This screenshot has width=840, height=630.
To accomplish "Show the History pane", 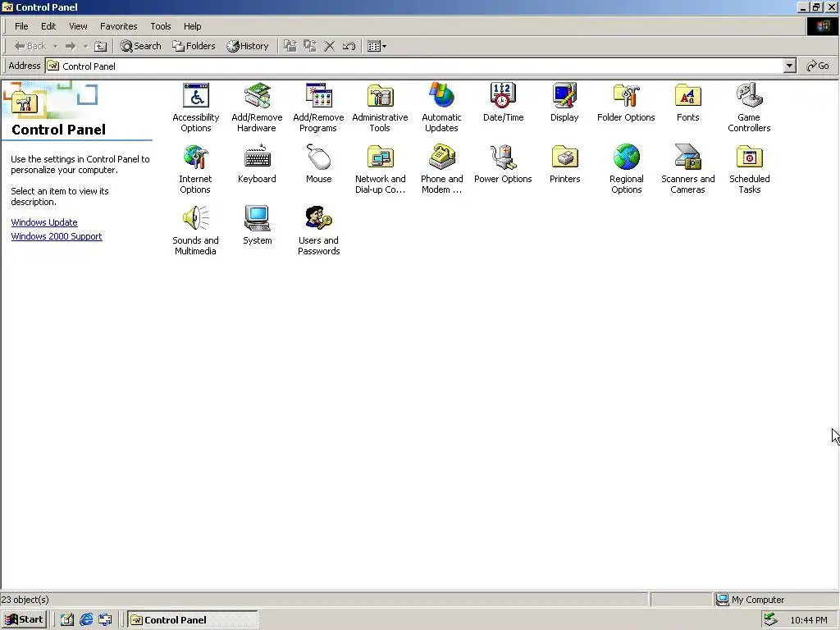I will click(248, 46).
